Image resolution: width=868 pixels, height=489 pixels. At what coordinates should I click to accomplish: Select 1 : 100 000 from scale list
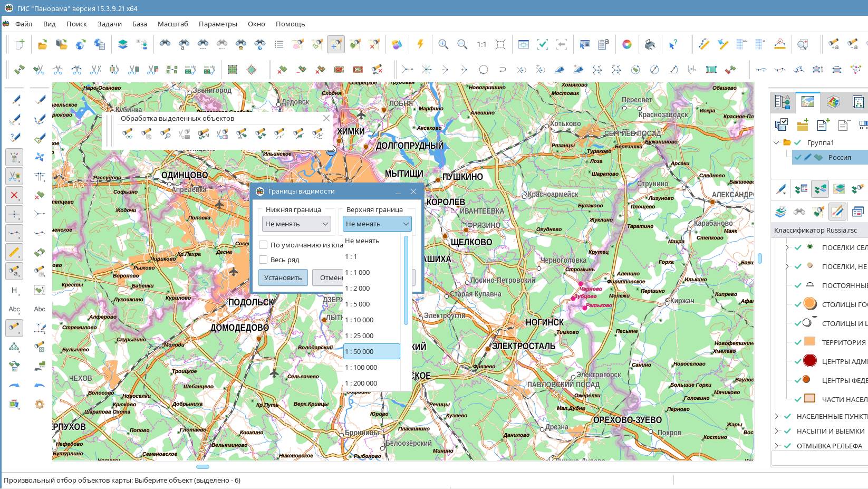[361, 368]
